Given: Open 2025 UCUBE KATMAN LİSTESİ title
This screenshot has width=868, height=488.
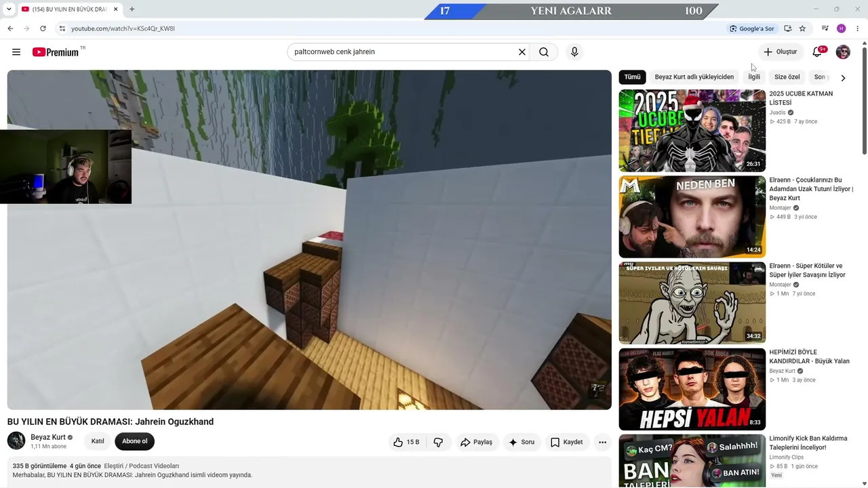Looking at the screenshot, I should point(801,98).
